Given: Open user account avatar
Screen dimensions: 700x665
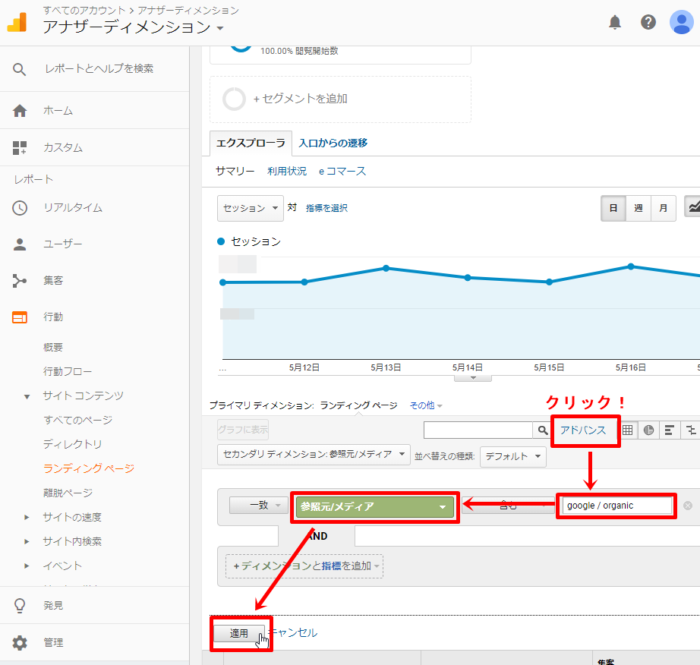Looking at the screenshot, I should pyautogui.click(x=681, y=21).
